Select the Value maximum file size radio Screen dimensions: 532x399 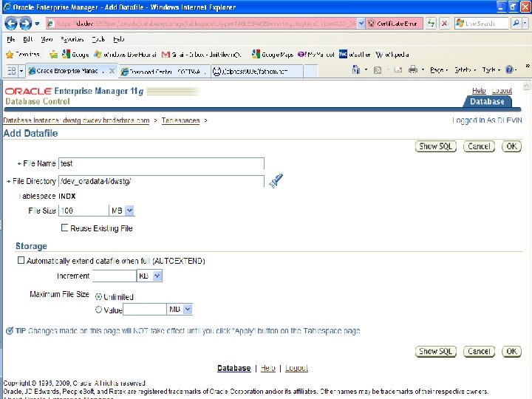[x=98, y=310]
